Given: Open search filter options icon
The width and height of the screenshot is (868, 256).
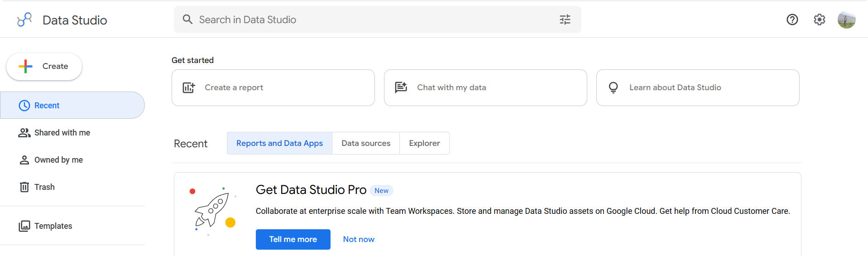Looking at the screenshot, I should (x=565, y=19).
